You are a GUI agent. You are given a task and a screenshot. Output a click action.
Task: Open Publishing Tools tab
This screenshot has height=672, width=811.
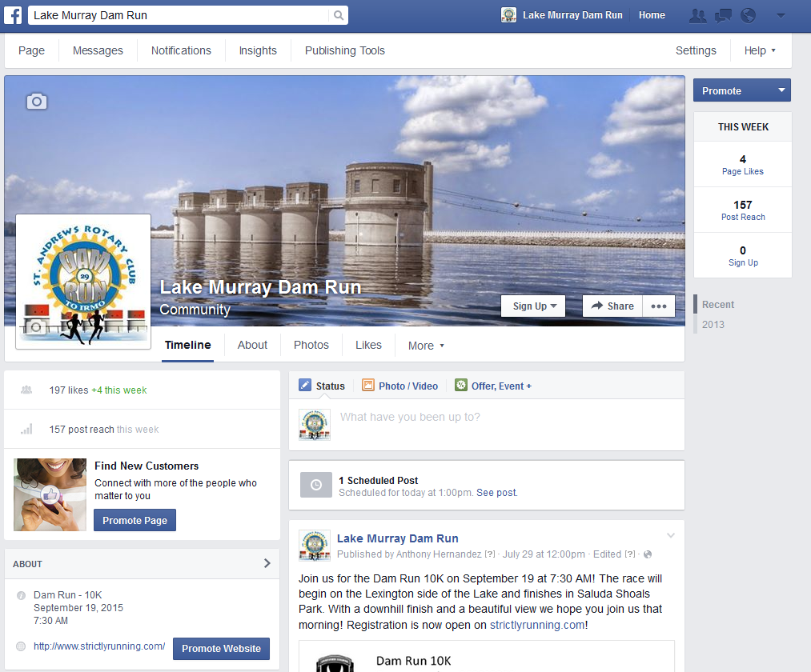tap(345, 50)
